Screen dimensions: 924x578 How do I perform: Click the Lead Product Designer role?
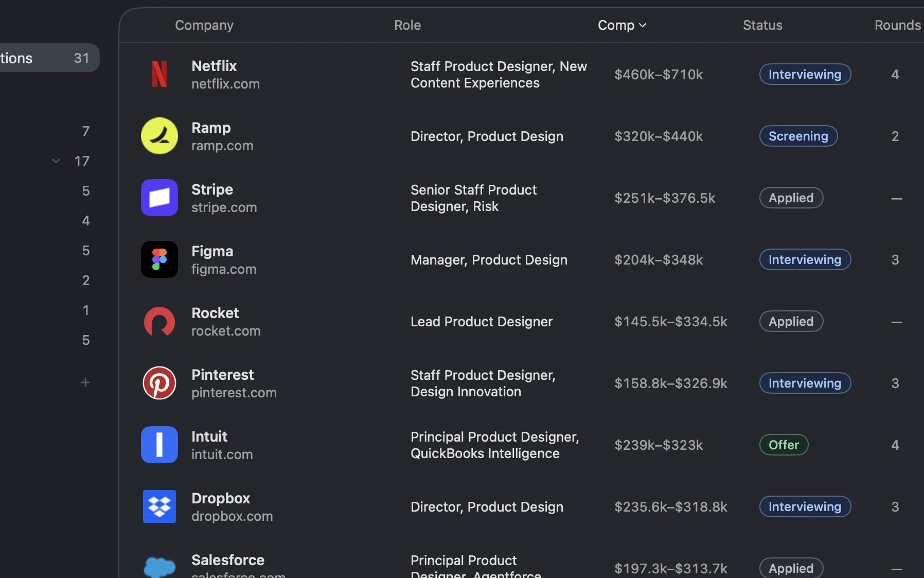482,322
